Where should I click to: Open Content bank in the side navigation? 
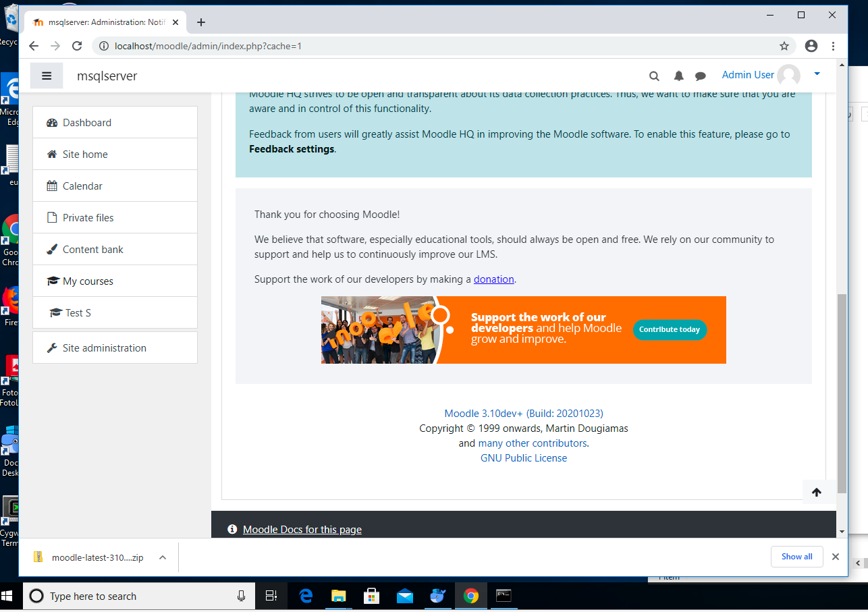click(x=115, y=249)
